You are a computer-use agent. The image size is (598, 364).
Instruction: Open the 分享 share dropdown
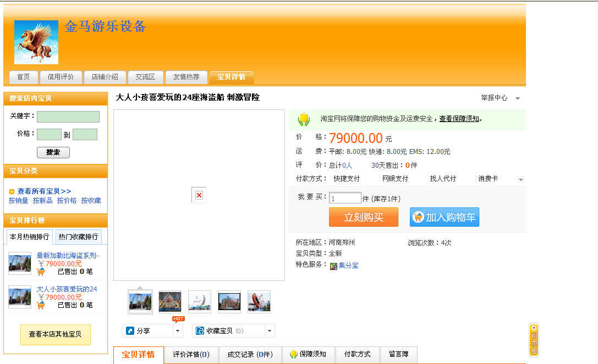(178, 331)
